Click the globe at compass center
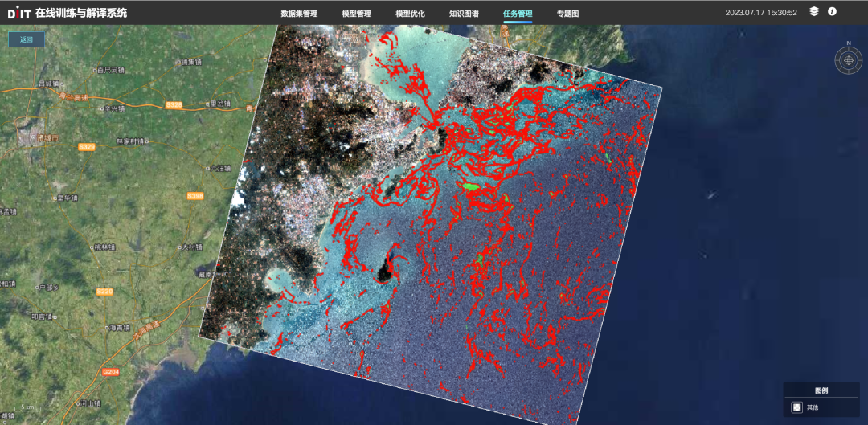 click(x=848, y=59)
